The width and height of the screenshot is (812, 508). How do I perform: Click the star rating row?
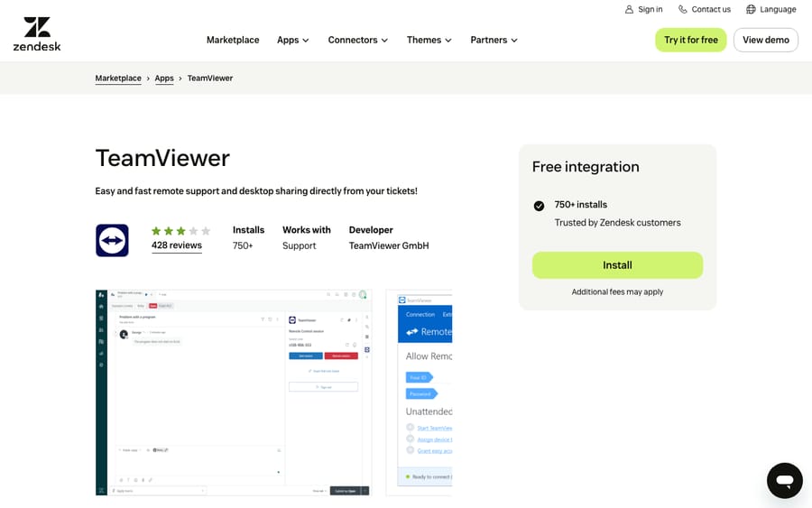180,231
